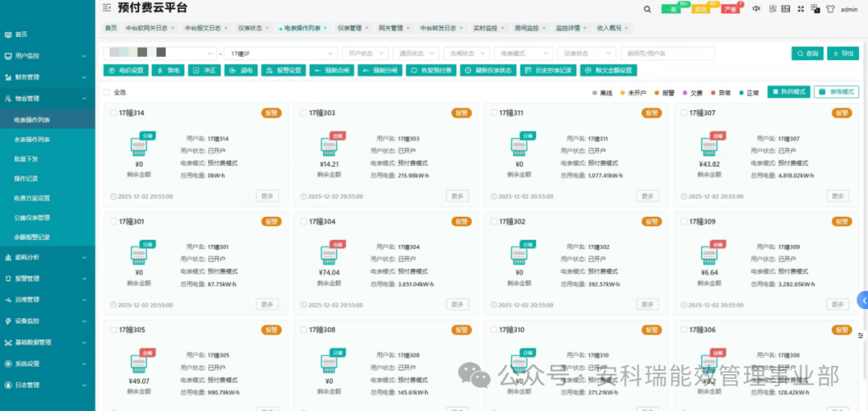This screenshot has height=411, width=868.
Task: Collapse sidebar using the hamburger menu icon
Action: [x=108, y=8]
